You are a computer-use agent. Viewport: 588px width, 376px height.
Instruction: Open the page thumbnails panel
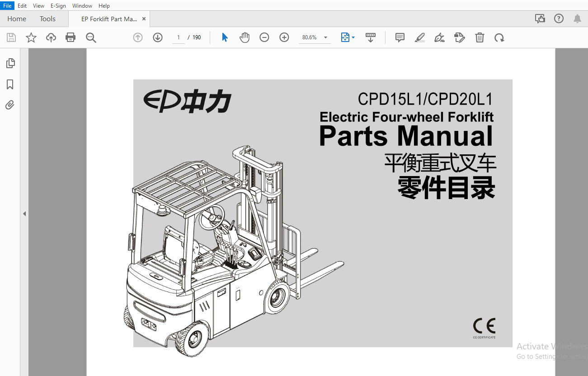coord(10,63)
